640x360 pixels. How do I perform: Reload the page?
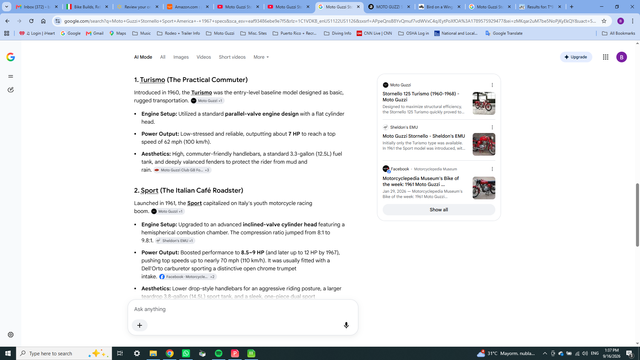click(x=31, y=21)
